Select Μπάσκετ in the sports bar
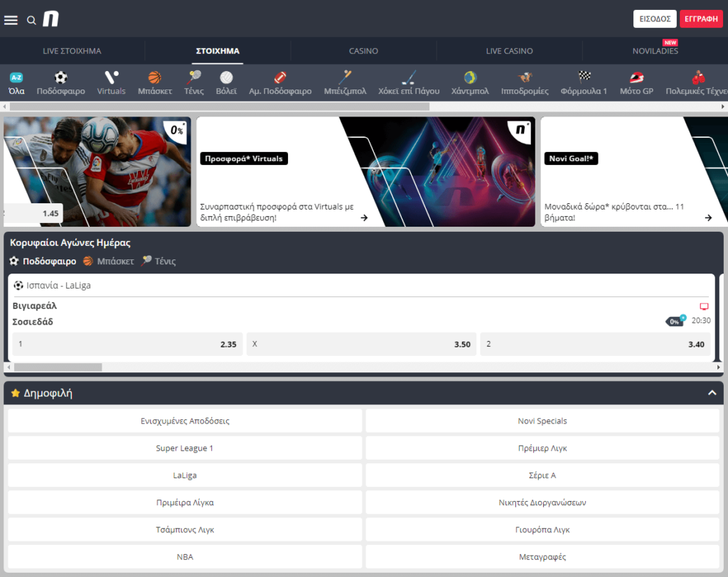728x577 pixels. click(x=154, y=83)
